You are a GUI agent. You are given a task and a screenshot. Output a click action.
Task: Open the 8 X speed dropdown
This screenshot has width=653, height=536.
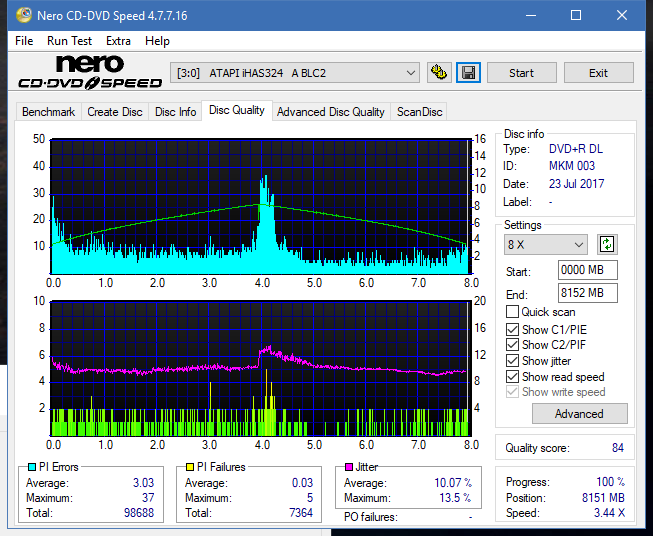(x=546, y=244)
